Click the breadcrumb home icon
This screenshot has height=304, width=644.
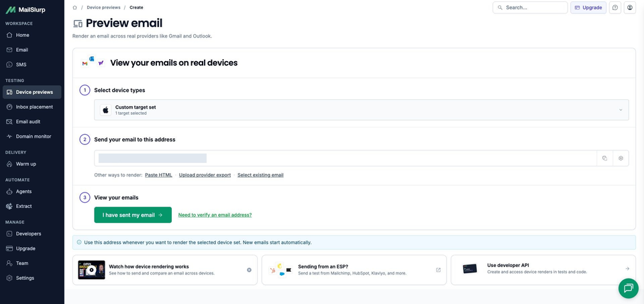pyautogui.click(x=74, y=7)
